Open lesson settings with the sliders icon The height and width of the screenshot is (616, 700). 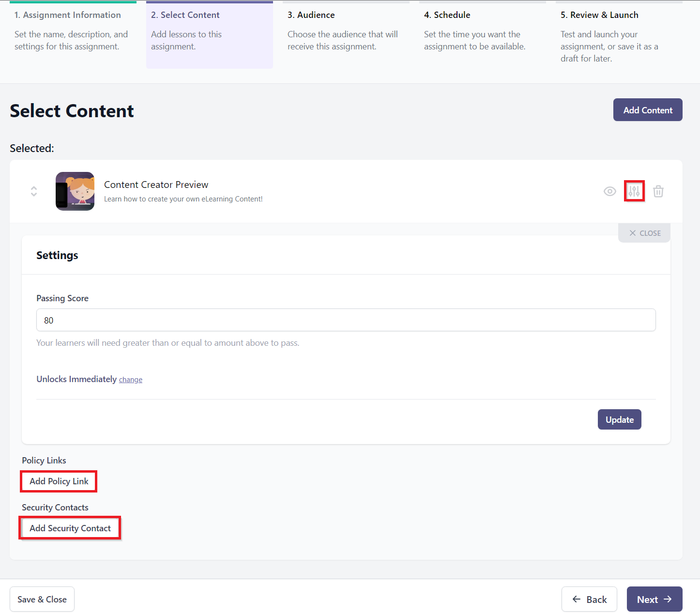coord(634,191)
